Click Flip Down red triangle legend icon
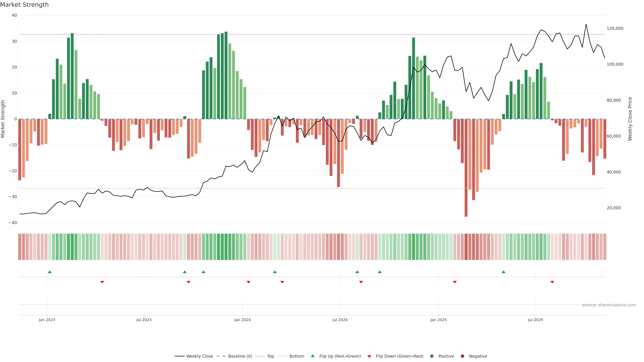The image size is (644, 362). pyautogui.click(x=369, y=356)
